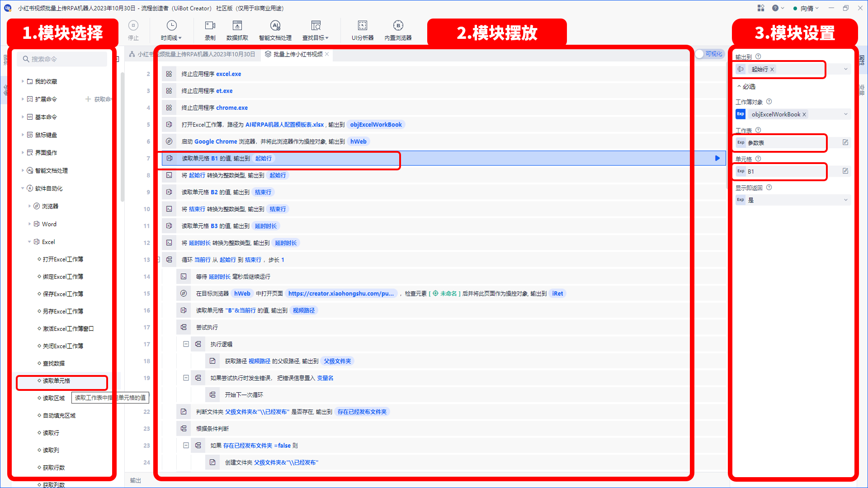The height and width of the screenshot is (488, 868).
Task: Click the Excel icon of 打开Excel工作簿 step
Action: [x=169, y=124]
